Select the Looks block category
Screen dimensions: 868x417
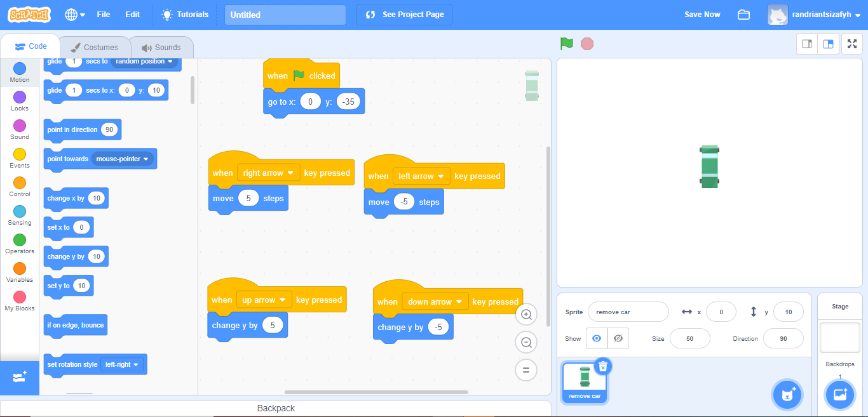pyautogui.click(x=20, y=102)
